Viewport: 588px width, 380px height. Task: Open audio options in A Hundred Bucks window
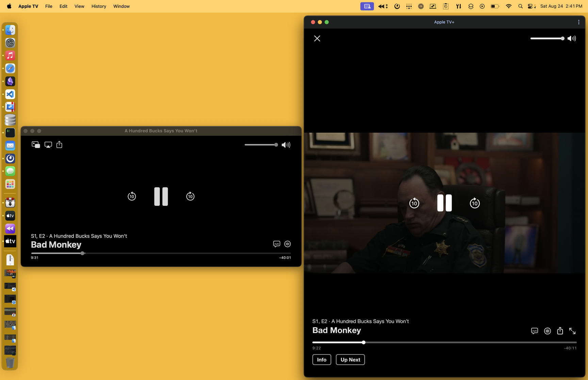point(288,244)
